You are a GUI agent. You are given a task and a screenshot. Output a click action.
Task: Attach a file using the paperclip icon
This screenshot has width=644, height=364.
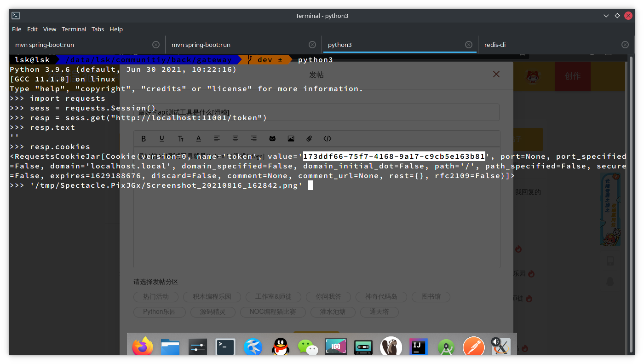309,139
